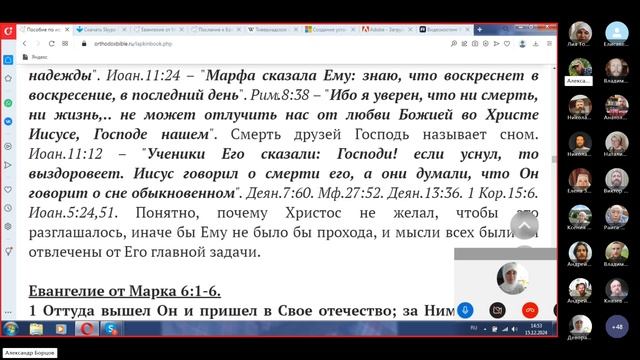Screen dimensions: 640x360
Task: Toggle camera in the call overlay
Action: tap(497, 310)
